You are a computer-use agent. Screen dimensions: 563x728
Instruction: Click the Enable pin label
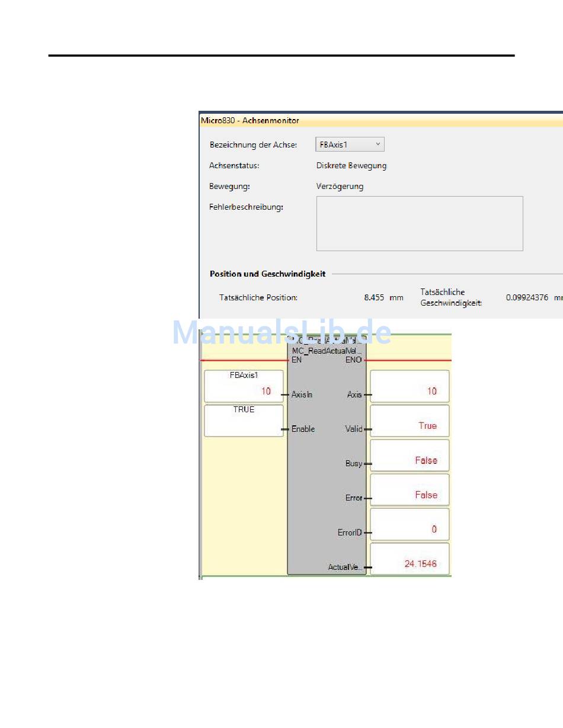click(x=303, y=429)
